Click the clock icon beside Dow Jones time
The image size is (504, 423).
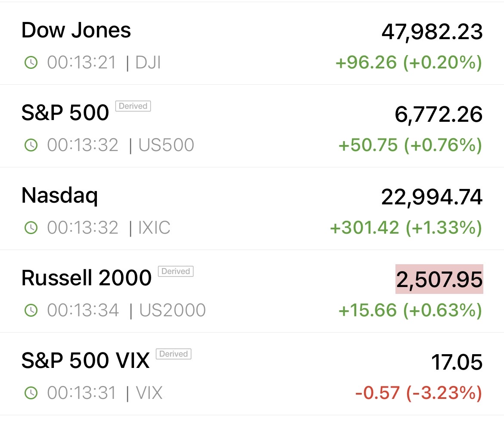coord(31,63)
